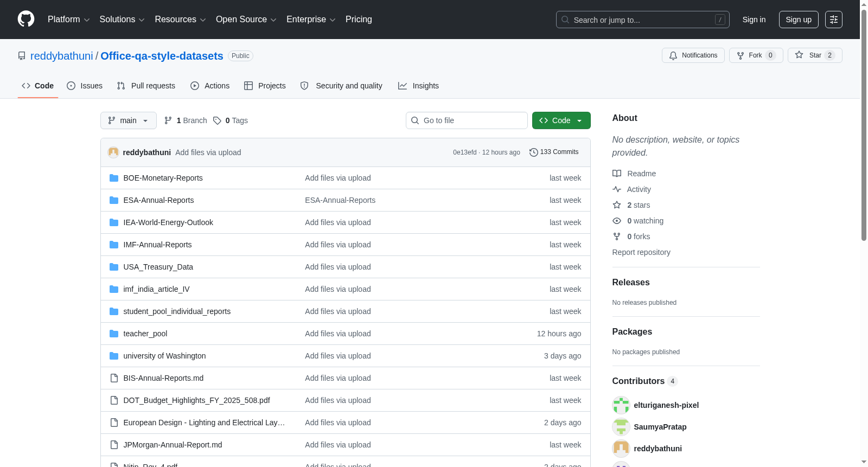Open the elturiganesh-pixel contributor avatar
This screenshot has width=868, height=467.
(x=621, y=405)
